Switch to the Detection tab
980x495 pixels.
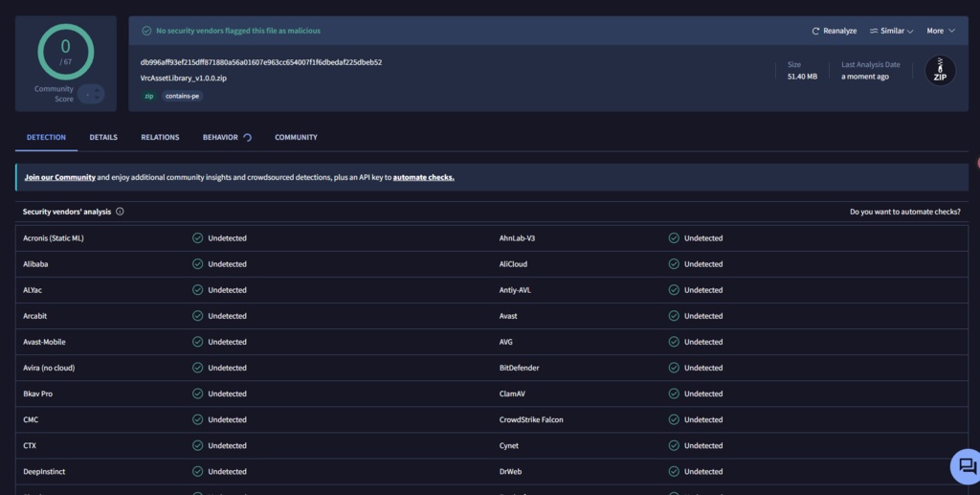[46, 138]
